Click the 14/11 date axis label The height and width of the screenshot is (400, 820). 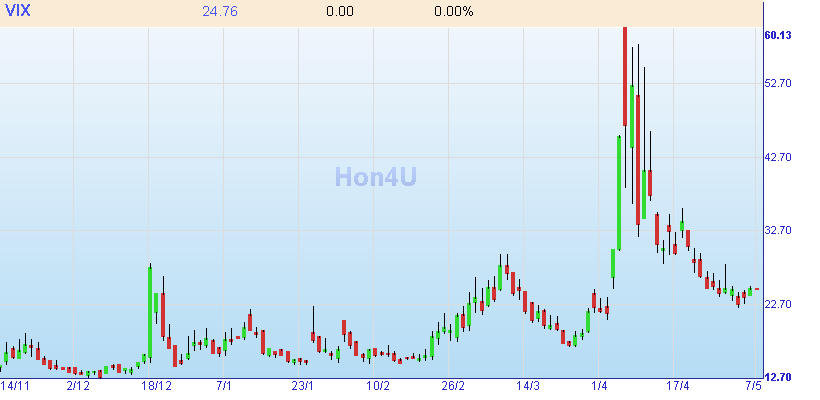(15, 386)
